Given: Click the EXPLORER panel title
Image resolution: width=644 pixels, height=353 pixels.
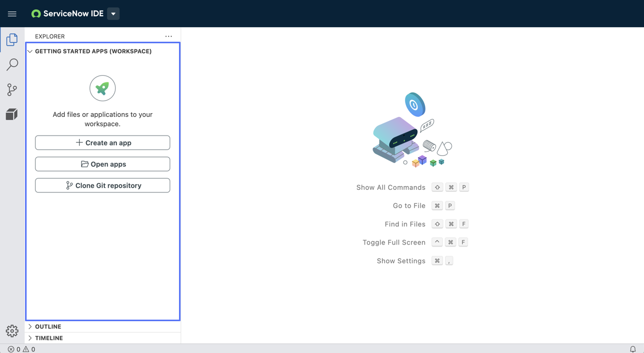Looking at the screenshot, I should [x=50, y=36].
